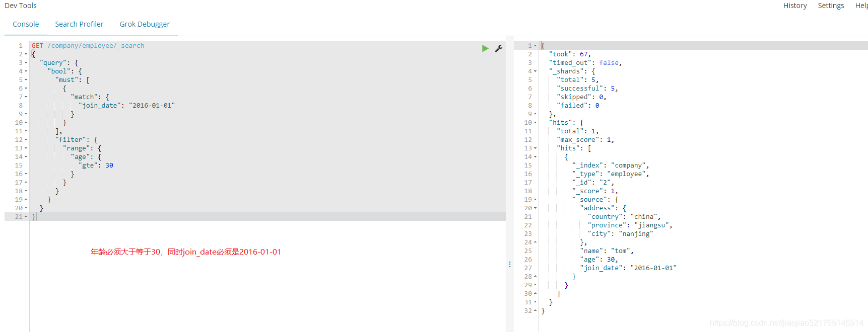The width and height of the screenshot is (868, 332).
Task: Click the "_type": "employee" line
Action: click(611, 174)
